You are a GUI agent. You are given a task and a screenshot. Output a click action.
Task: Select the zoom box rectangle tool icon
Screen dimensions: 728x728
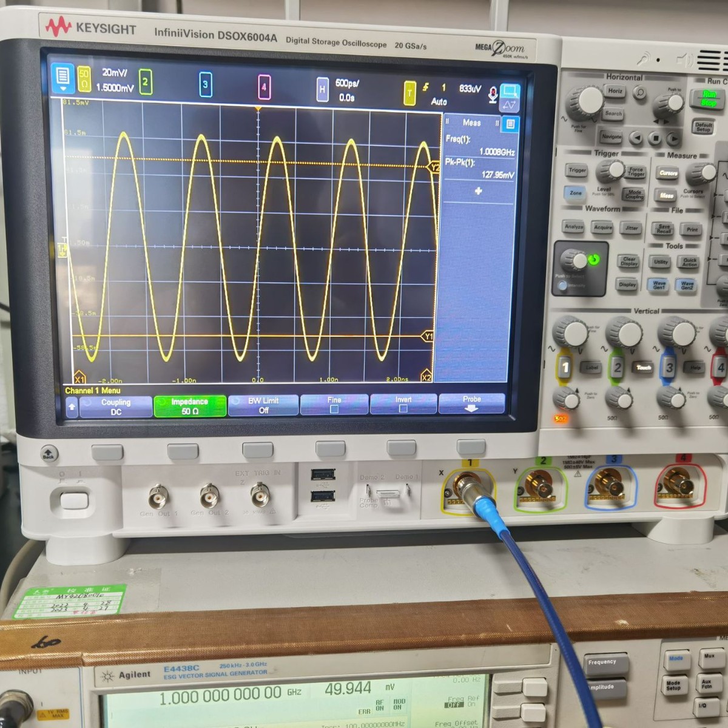pos(510,92)
